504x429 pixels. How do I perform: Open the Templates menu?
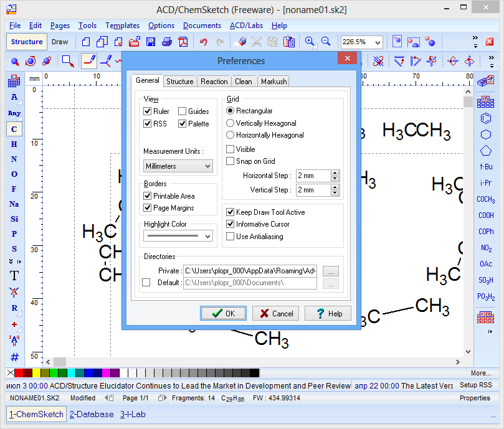coord(123,26)
